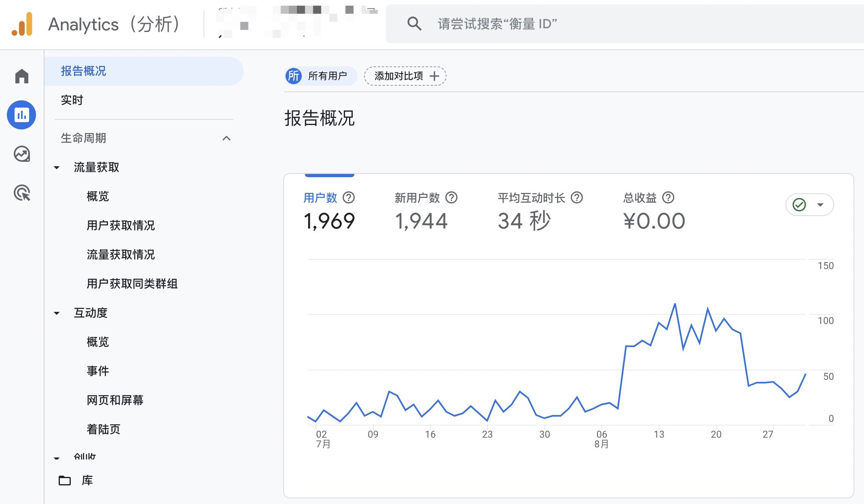Open 概览 under 流量获取
This screenshot has height=504, width=864.
[x=98, y=196]
